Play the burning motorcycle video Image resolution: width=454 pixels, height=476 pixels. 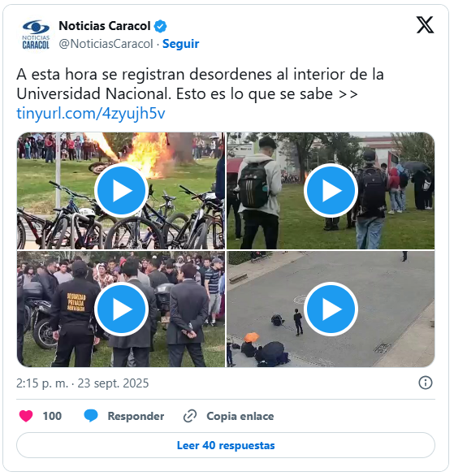121,191
